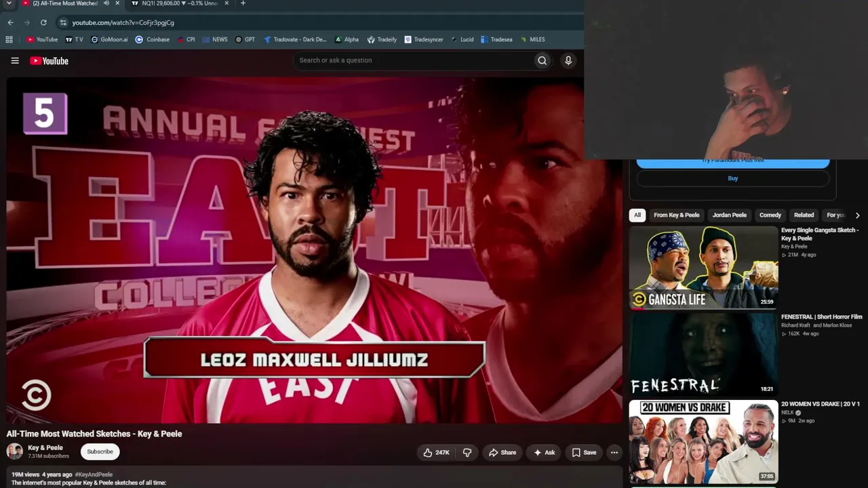Open the Coinbase bookmark
The width and height of the screenshot is (868, 488).
pyautogui.click(x=153, y=39)
